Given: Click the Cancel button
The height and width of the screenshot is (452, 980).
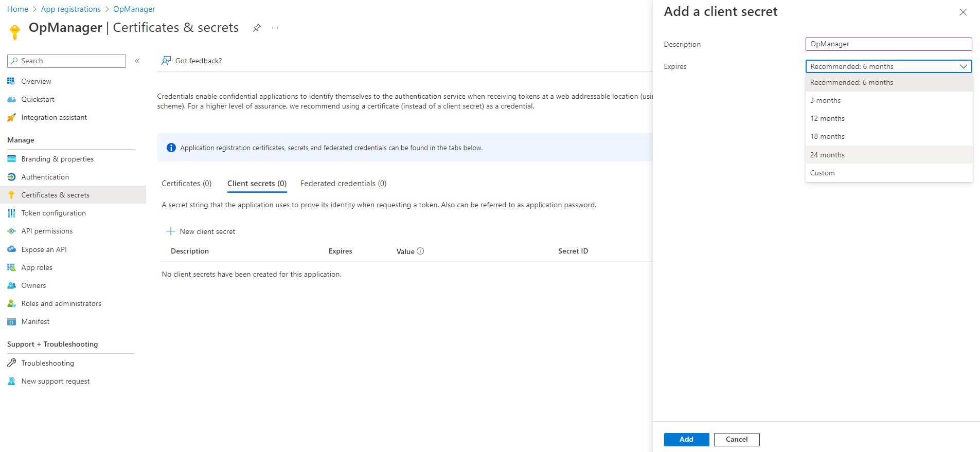Looking at the screenshot, I should point(736,439).
